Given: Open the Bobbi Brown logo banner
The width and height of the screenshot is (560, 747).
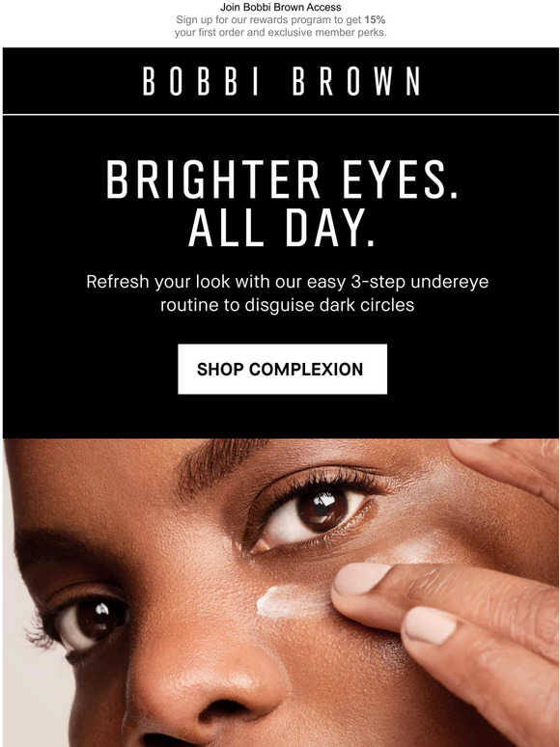Looking at the screenshot, I should 281,80.
